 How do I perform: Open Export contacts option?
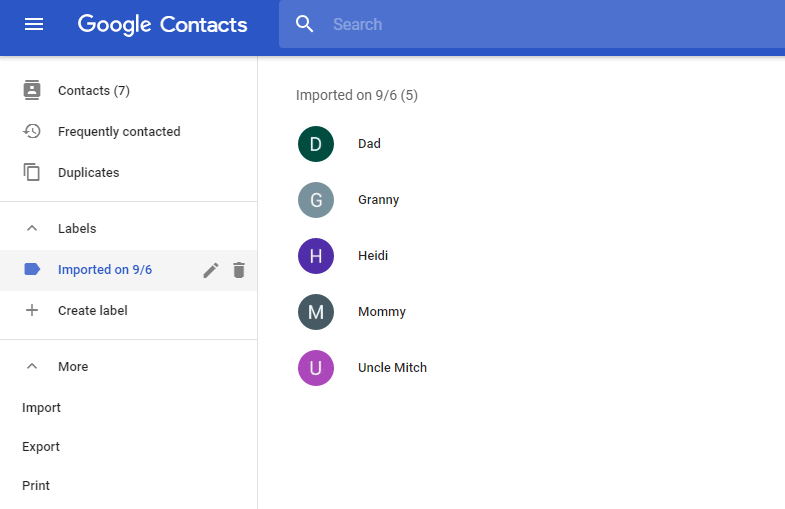(x=41, y=447)
